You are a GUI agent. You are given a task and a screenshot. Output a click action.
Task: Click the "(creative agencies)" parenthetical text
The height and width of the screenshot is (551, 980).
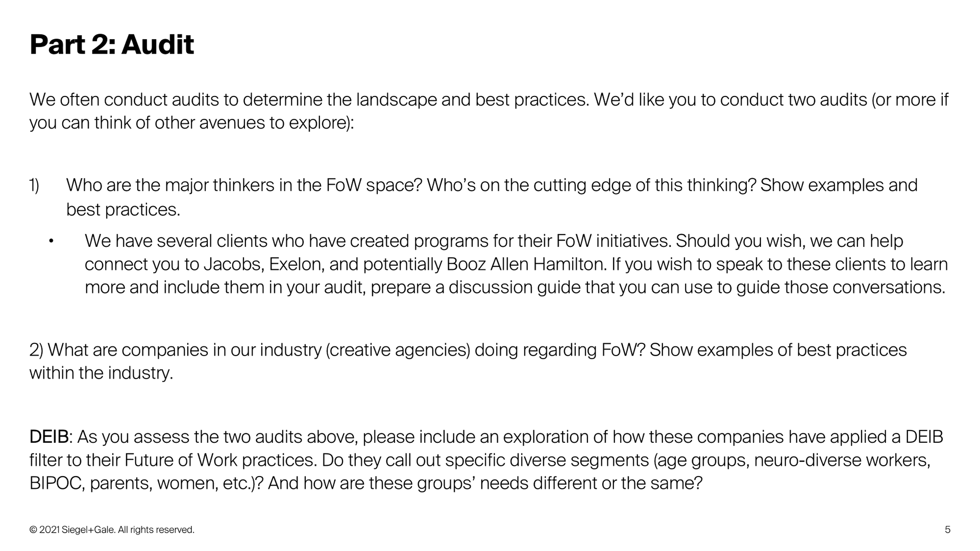(398, 350)
